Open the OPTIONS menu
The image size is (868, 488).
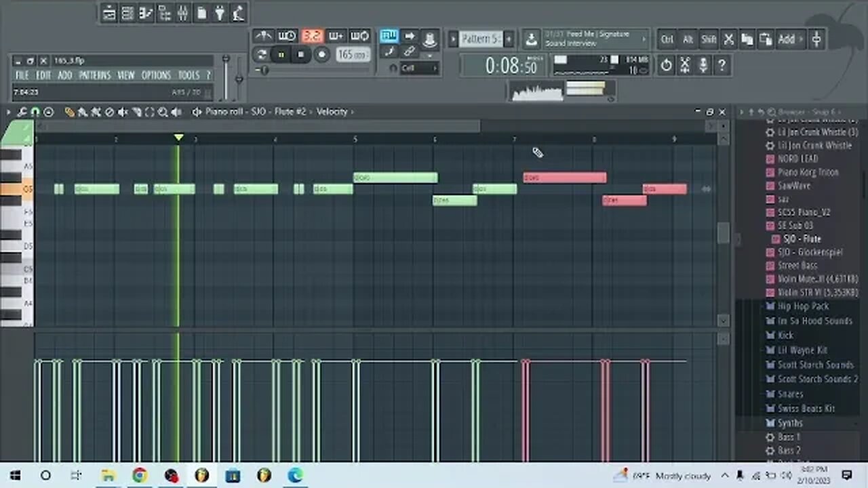tap(156, 75)
